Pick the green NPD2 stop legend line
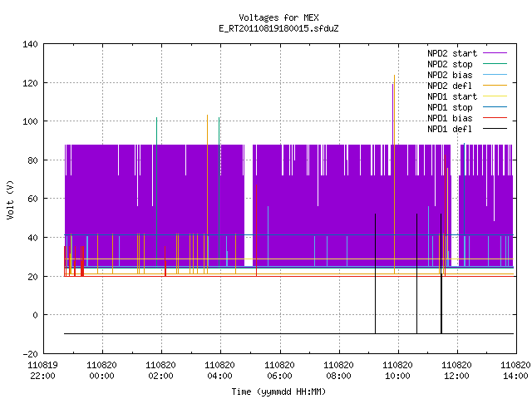 pos(495,63)
